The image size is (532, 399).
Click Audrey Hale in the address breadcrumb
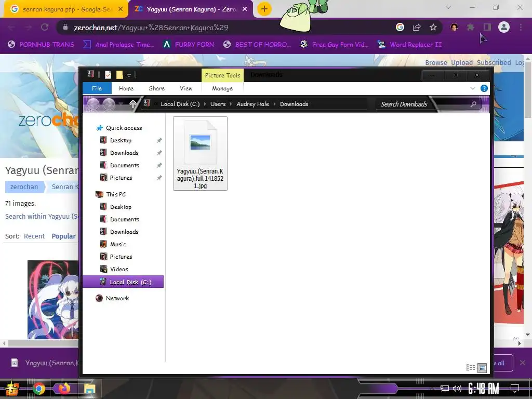coord(253,104)
